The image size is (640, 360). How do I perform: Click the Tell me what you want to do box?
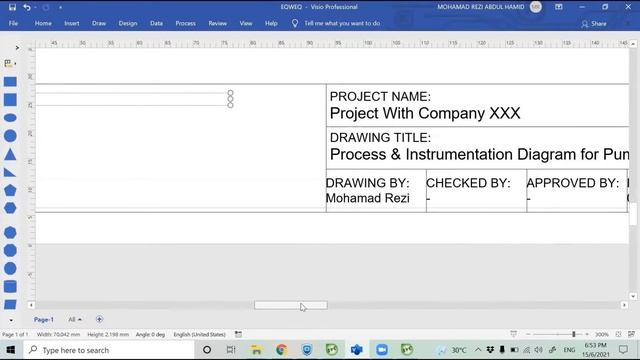point(342,23)
